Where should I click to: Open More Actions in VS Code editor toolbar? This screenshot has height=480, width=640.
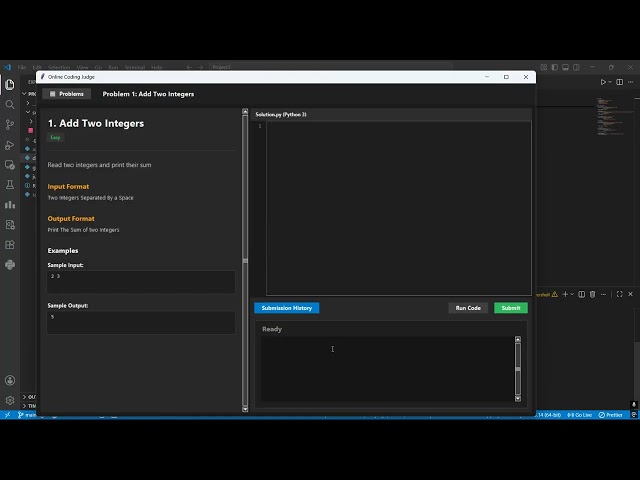coord(631,82)
